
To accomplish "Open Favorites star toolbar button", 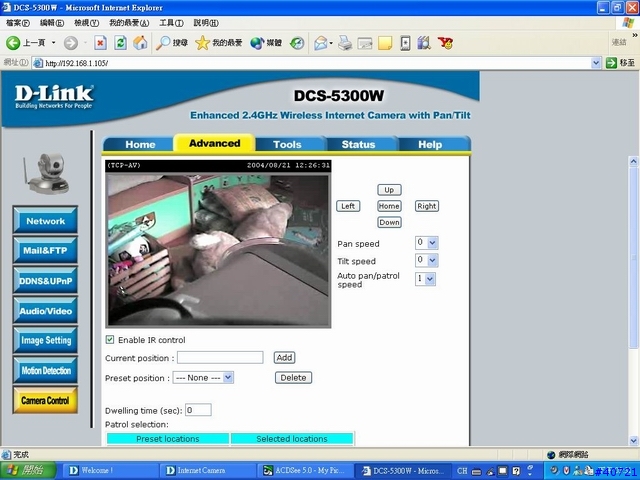I will tap(219, 43).
